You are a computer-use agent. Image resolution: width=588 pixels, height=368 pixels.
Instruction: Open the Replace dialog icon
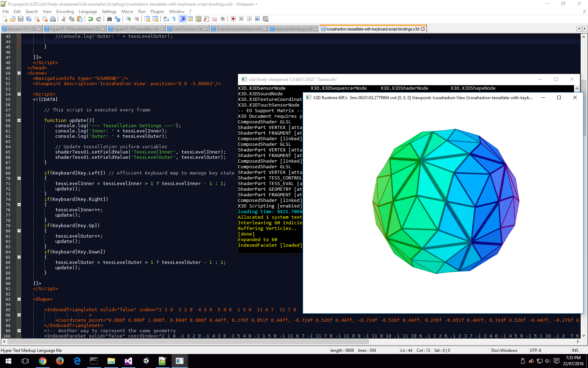click(118, 19)
